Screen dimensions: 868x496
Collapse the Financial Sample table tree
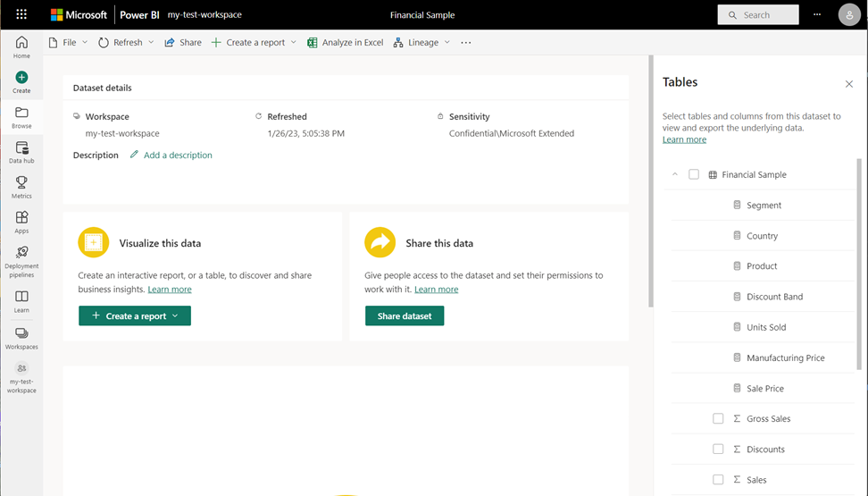point(675,175)
